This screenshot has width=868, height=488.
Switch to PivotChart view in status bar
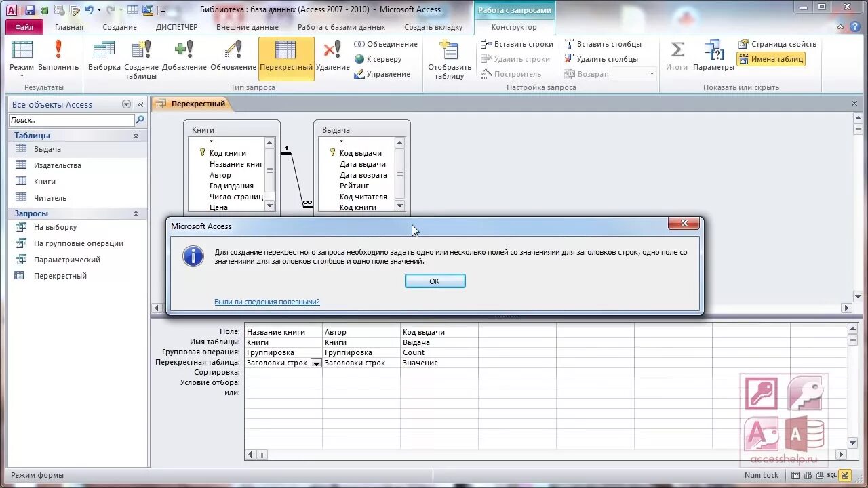pyautogui.click(x=818, y=475)
